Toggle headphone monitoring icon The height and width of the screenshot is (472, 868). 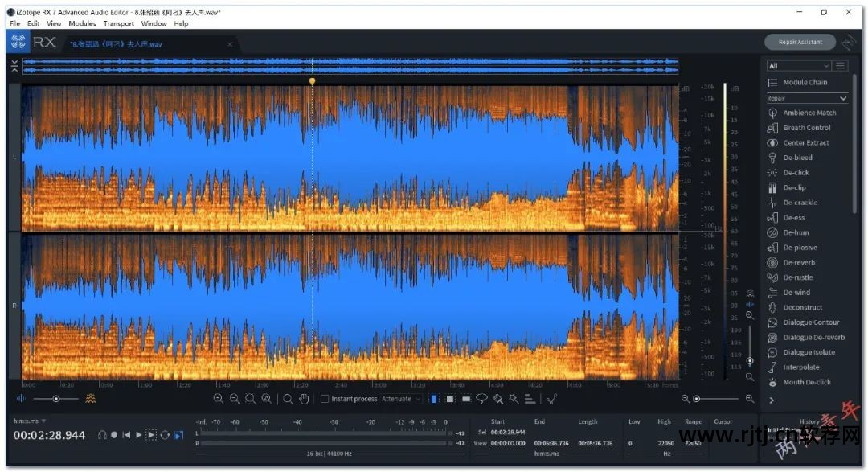click(102, 435)
